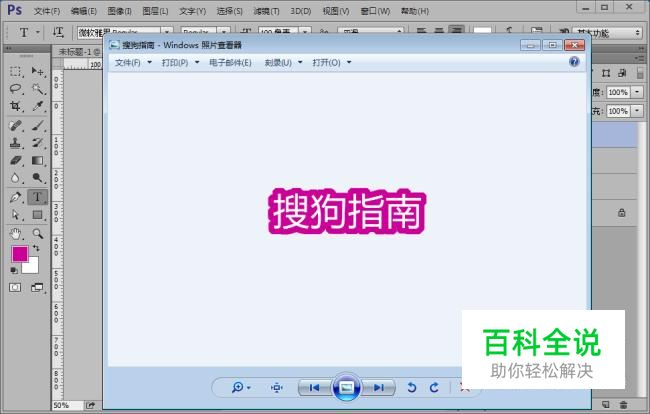Open the layer fill dropdown arrow

tap(637, 111)
